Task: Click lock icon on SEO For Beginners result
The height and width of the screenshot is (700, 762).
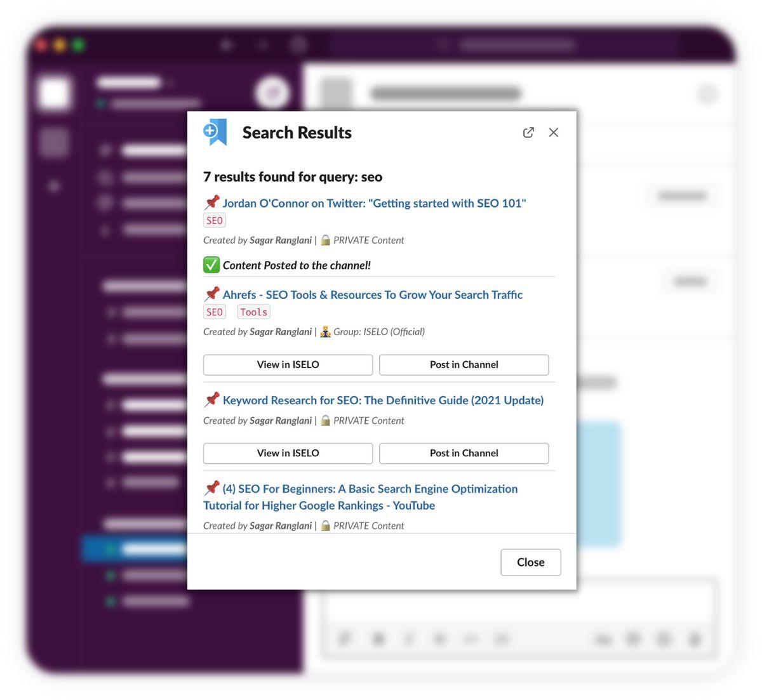Action: 325,525
